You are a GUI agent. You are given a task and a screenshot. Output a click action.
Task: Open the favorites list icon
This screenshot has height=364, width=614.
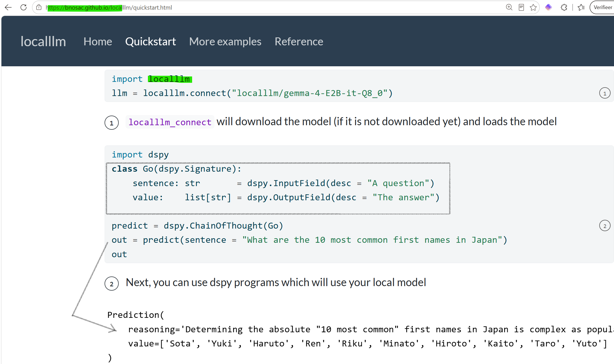(x=581, y=7)
